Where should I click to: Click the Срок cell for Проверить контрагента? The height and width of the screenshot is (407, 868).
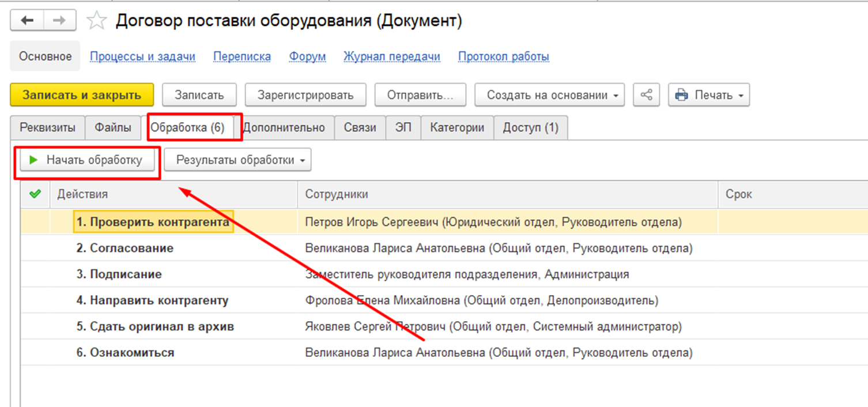(793, 222)
